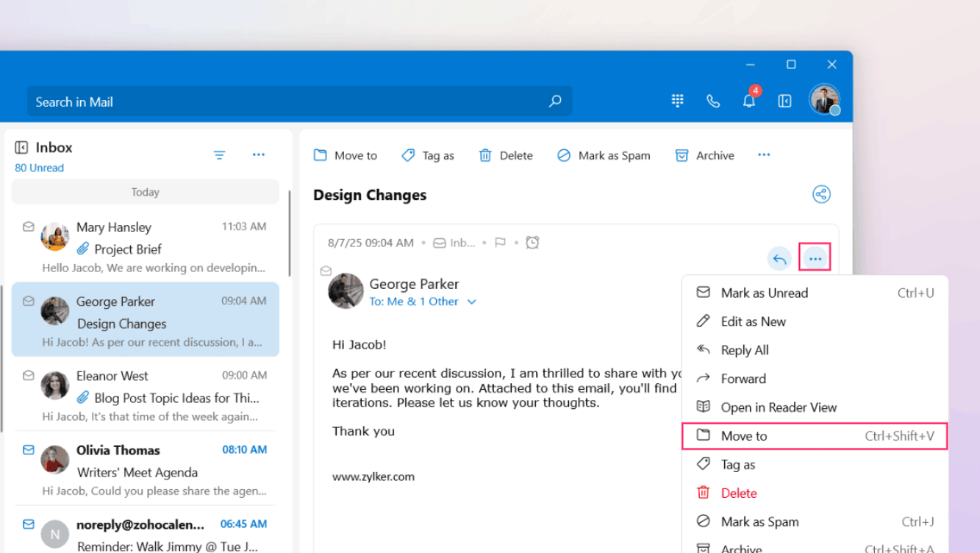Collapse the Inbox folder pane
Image resolution: width=980 pixels, height=553 pixels.
pos(21,148)
